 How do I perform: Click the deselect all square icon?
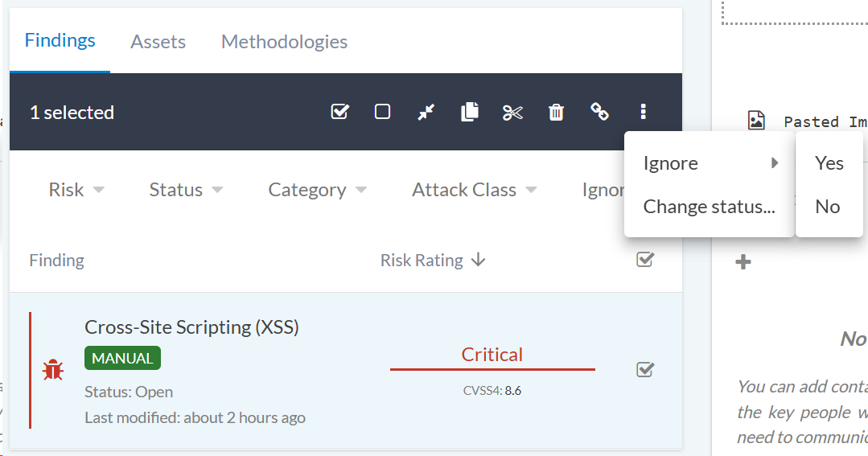click(x=383, y=112)
